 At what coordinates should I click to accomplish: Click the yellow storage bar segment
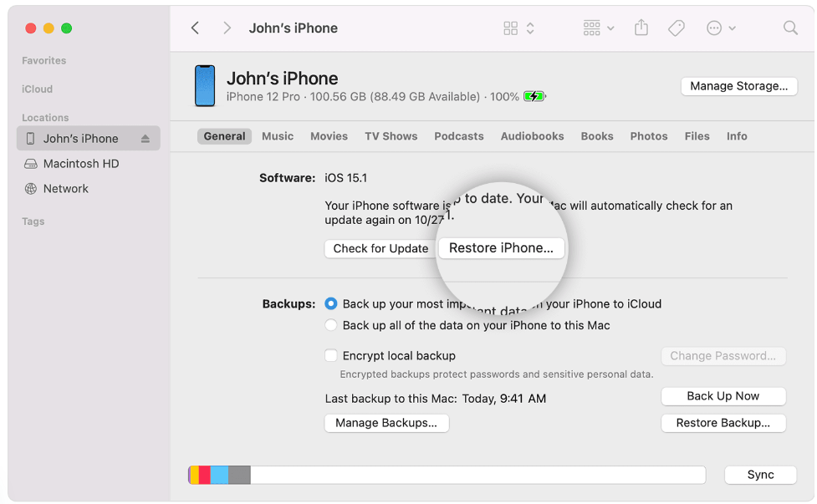coord(194,475)
